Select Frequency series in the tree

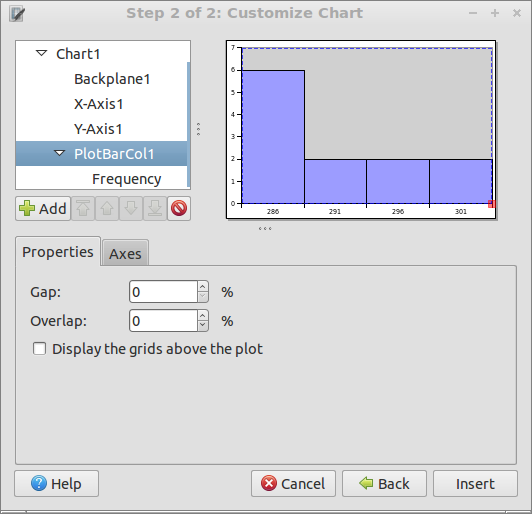tap(127, 179)
